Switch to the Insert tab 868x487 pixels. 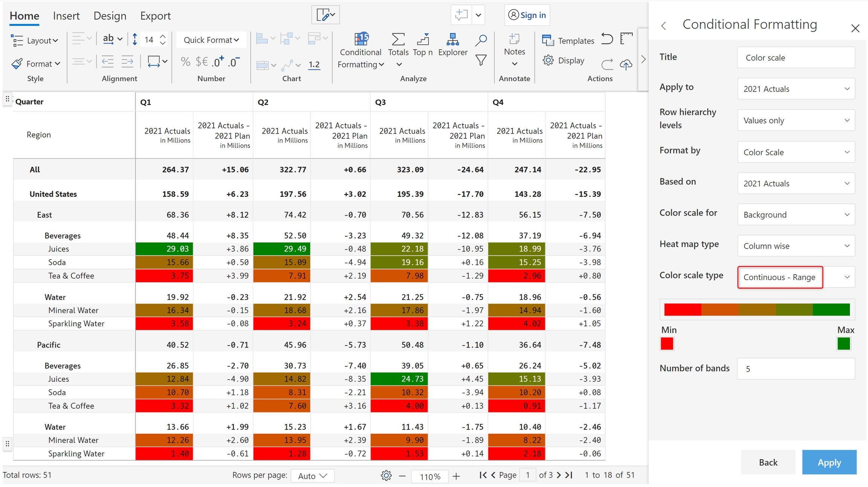(66, 16)
